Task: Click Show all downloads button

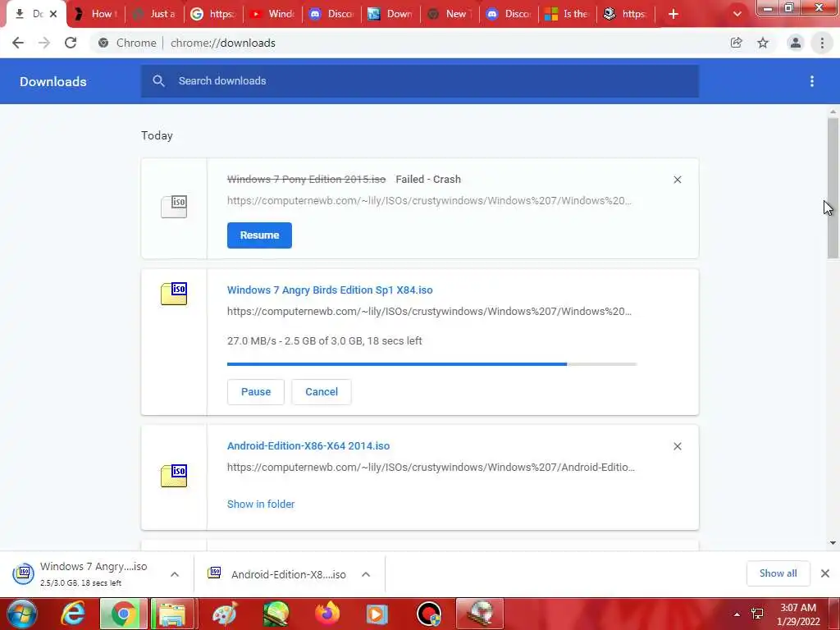Action: point(778,573)
